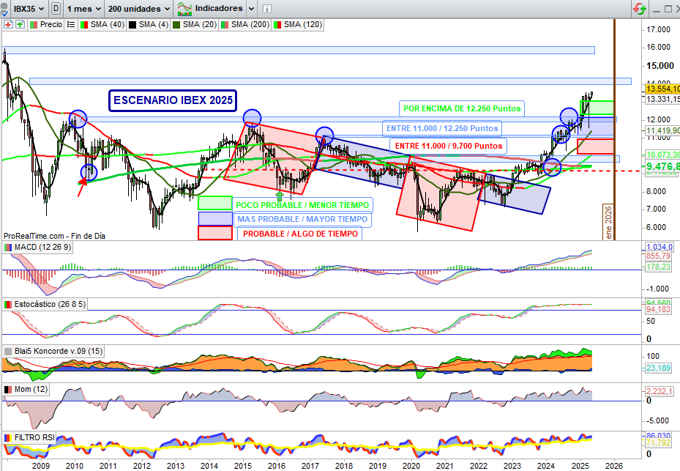This screenshot has width=680, height=471.
Task: Click the Indicadores chart icon
Action: (x=184, y=8)
